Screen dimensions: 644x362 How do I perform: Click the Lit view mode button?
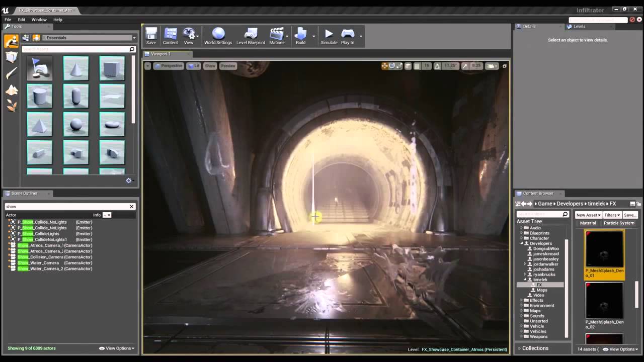(x=194, y=66)
